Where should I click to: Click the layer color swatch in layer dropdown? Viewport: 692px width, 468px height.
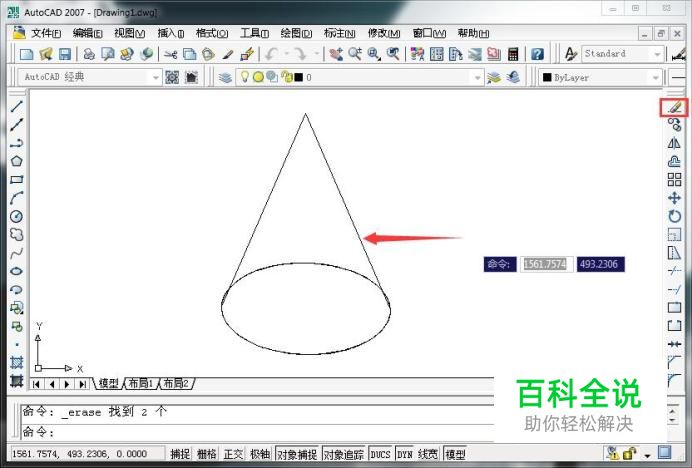pos(299,78)
